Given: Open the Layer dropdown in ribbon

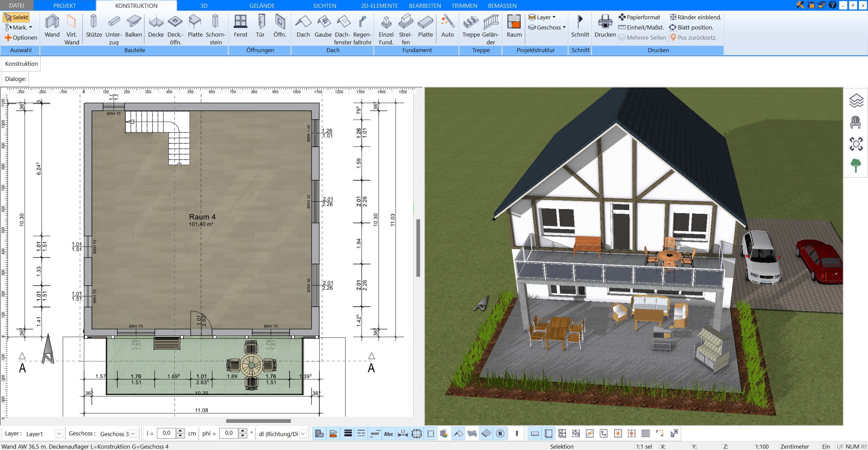Looking at the screenshot, I should point(542,17).
